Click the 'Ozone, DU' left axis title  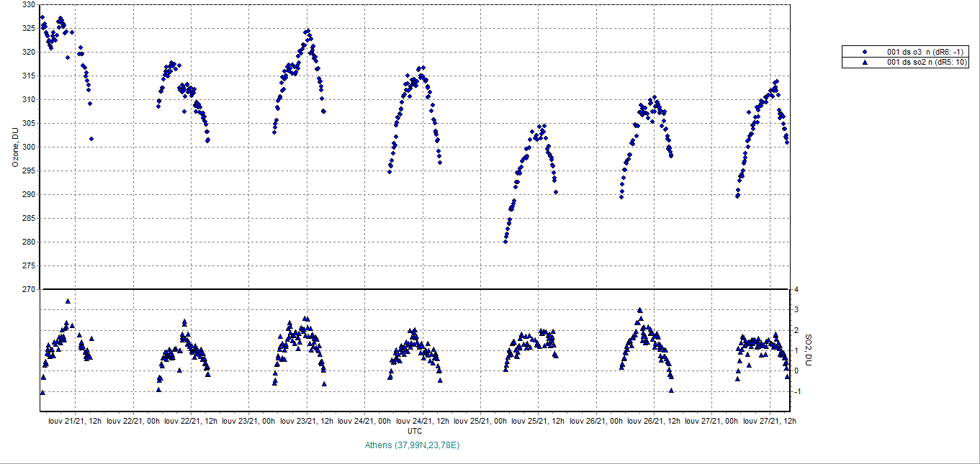pyautogui.click(x=15, y=147)
